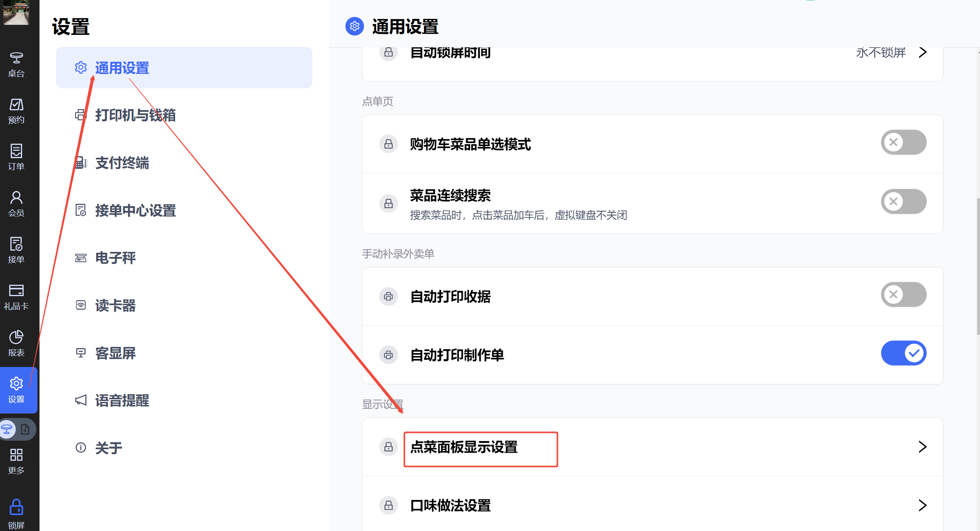The height and width of the screenshot is (531, 980).
Task: Open 点菜面板显示设置 row label
Action: point(464,447)
